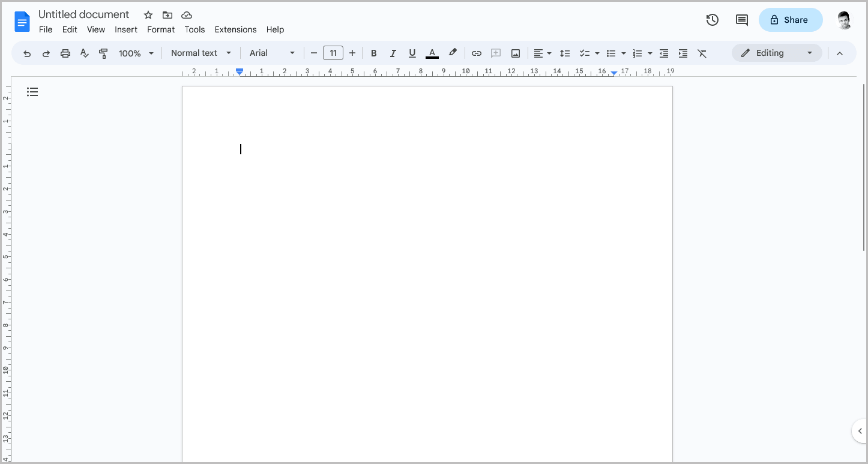
Task: Open version history
Action: (712, 20)
